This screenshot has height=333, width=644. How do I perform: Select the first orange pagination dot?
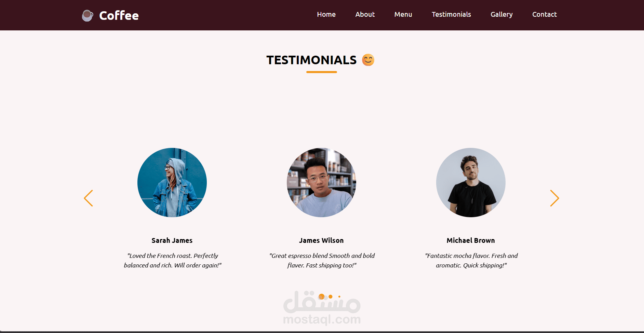321,296
